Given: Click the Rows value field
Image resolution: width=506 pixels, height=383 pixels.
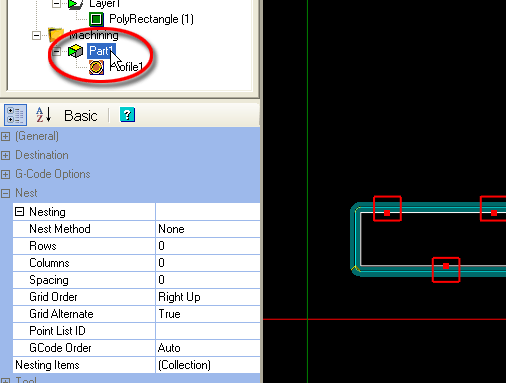Looking at the screenshot, I should (208, 246).
